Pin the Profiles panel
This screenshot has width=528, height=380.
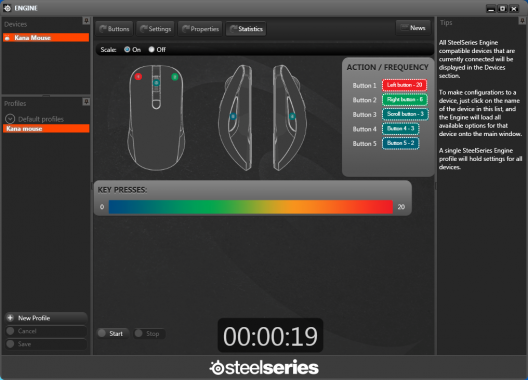tap(86, 101)
